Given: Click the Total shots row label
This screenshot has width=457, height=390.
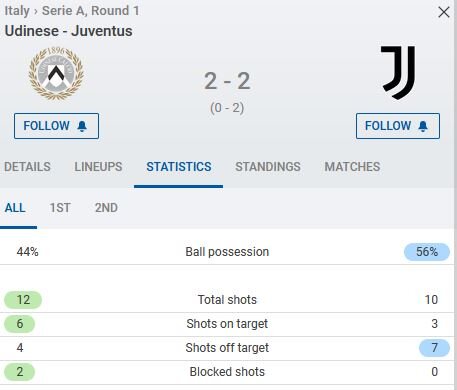Looking at the screenshot, I should (x=227, y=300).
